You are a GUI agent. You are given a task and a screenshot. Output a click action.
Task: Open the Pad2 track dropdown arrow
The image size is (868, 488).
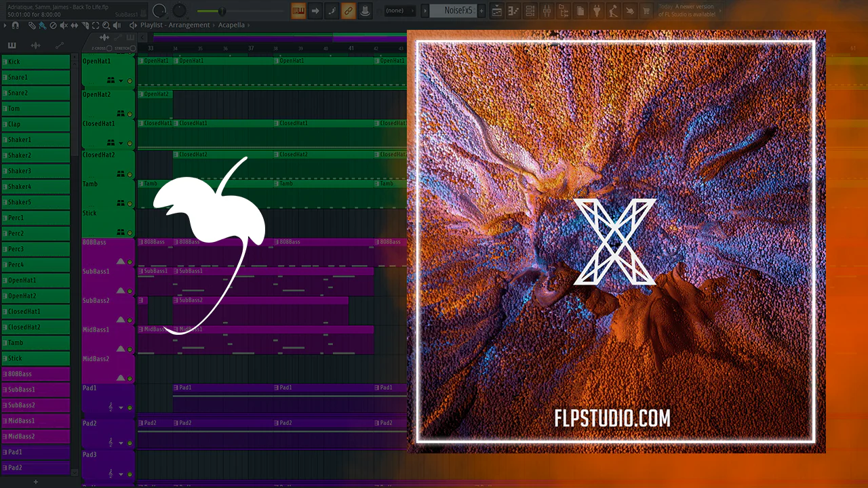pyautogui.click(x=121, y=443)
